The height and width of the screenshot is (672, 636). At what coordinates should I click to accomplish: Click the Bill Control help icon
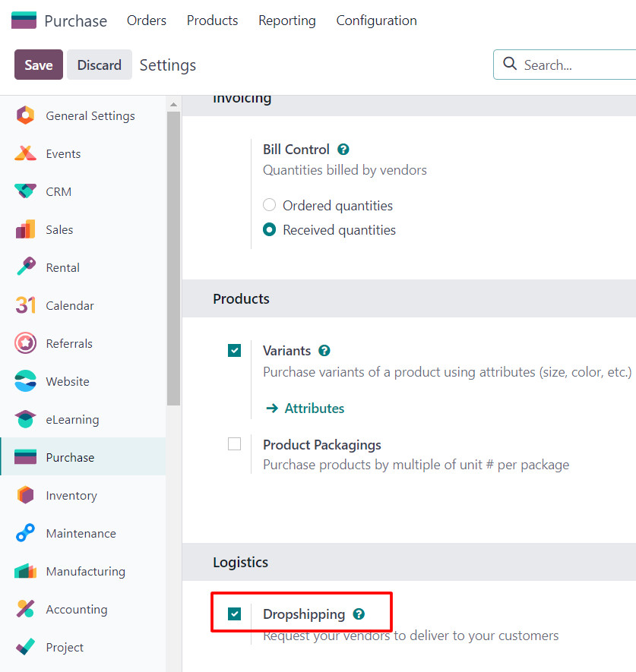[343, 149]
